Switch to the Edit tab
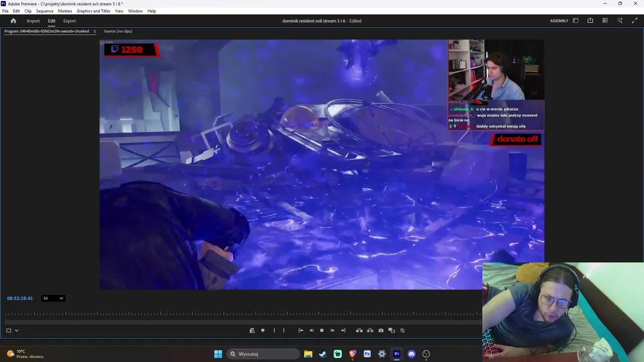This screenshot has height=362, width=644. pos(51,21)
